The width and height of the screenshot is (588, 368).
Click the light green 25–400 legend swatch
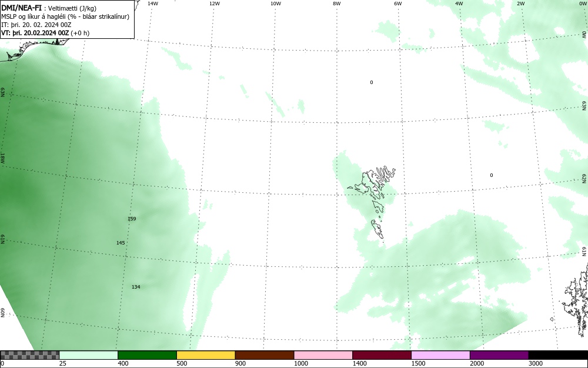89,355
